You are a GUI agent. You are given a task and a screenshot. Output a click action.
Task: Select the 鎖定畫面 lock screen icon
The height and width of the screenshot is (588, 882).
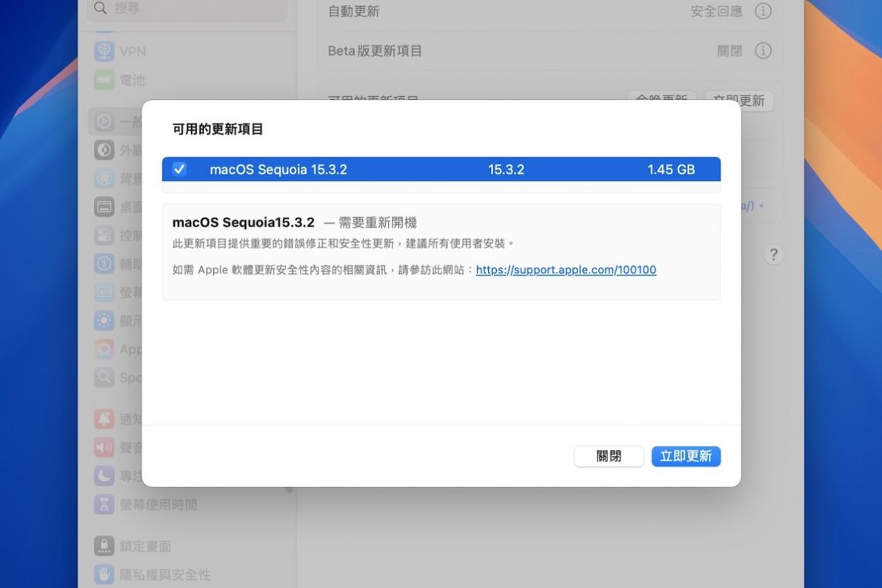[x=104, y=547]
